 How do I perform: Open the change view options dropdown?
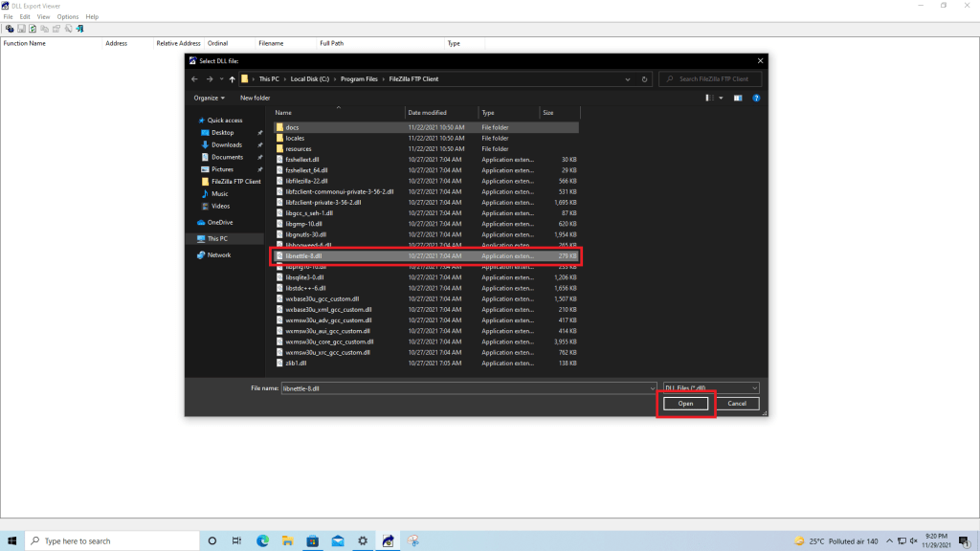pyautogui.click(x=721, y=98)
